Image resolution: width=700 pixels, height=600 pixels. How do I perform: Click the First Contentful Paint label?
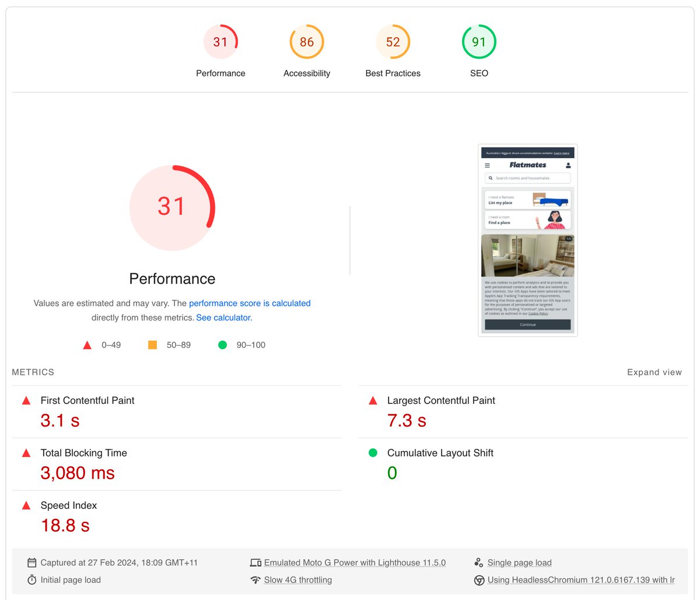tap(87, 400)
